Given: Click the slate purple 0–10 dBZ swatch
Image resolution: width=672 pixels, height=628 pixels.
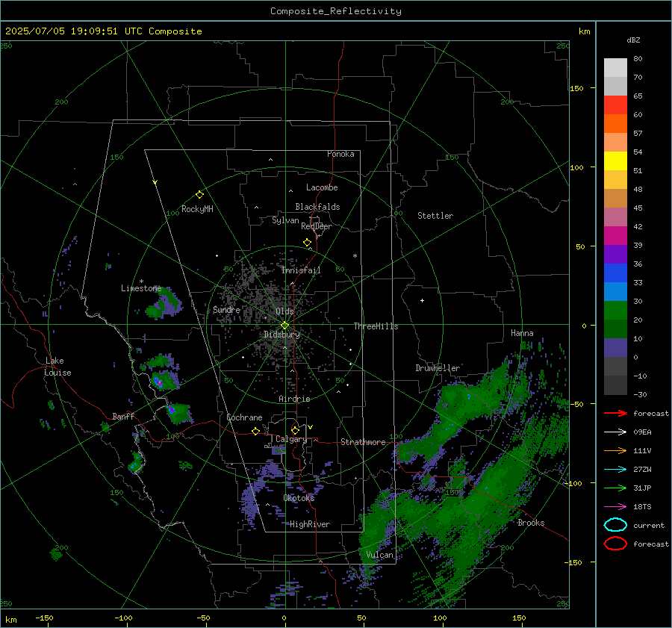Looking at the screenshot, I should tap(615, 348).
